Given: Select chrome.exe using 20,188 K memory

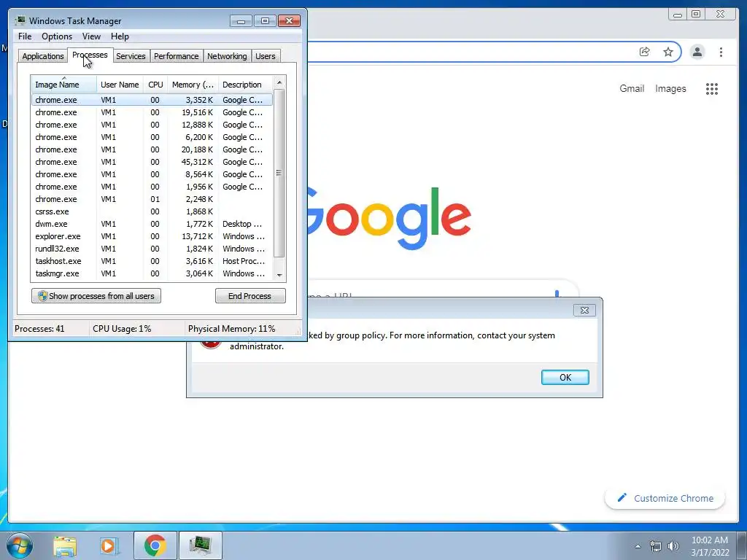Looking at the screenshot, I should (x=152, y=149).
